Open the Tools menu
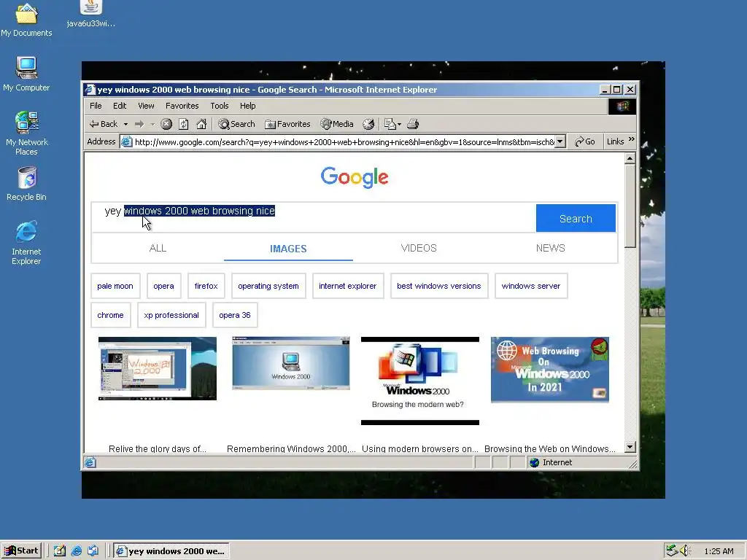Viewport: 747px width, 560px height. 220,106
